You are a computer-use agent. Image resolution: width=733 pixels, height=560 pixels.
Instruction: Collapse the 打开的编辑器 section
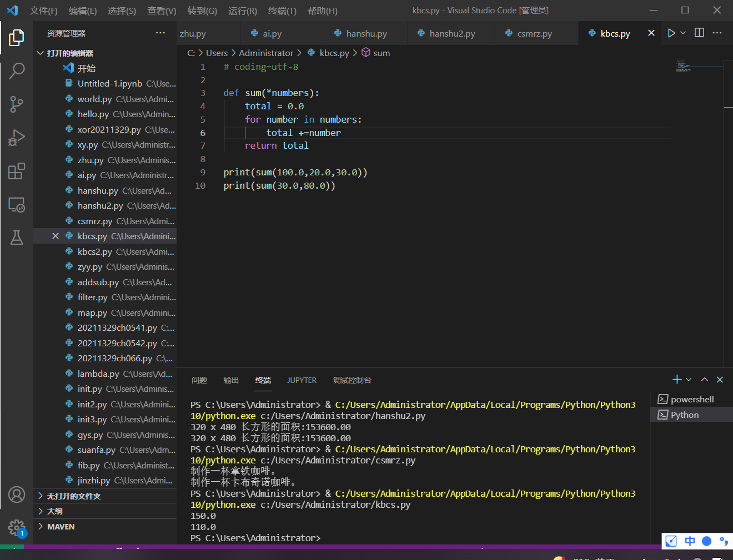(x=69, y=53)
